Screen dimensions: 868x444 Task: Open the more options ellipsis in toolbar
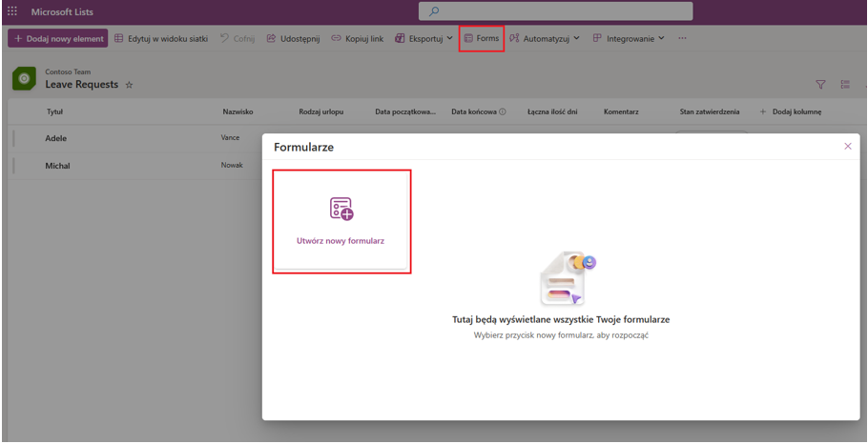point(682,38)
